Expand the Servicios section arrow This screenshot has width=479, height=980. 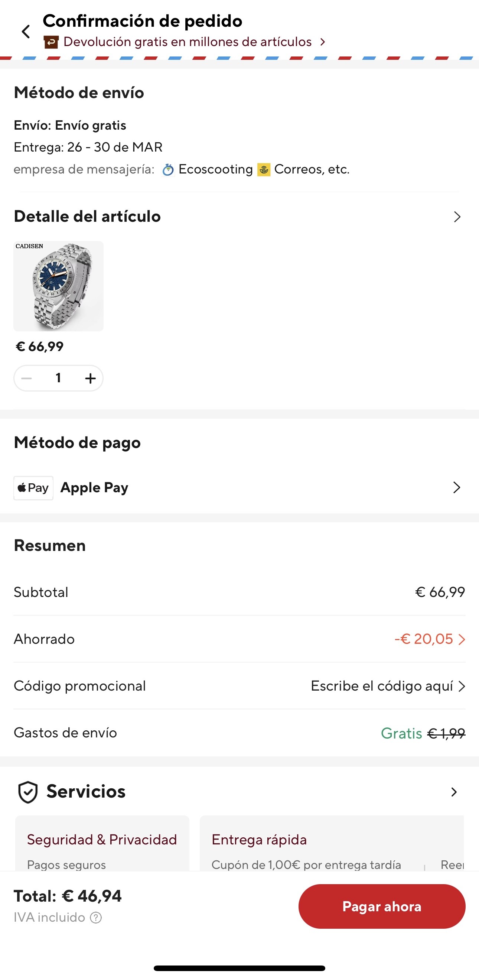pos(453,792)
